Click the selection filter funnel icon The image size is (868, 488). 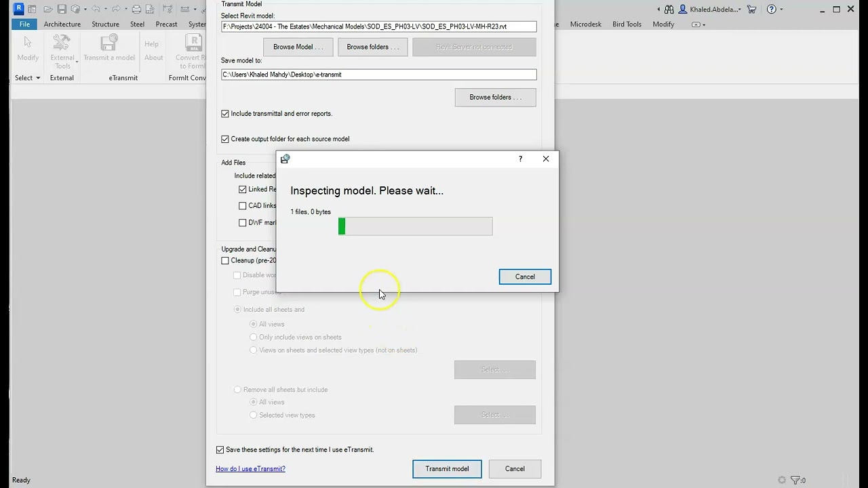[795, 480]
